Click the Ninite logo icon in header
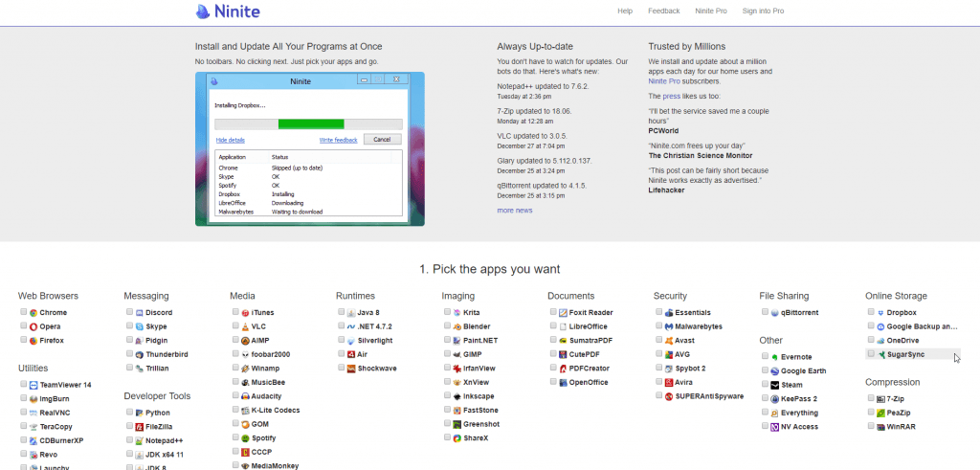 point(203,11)
